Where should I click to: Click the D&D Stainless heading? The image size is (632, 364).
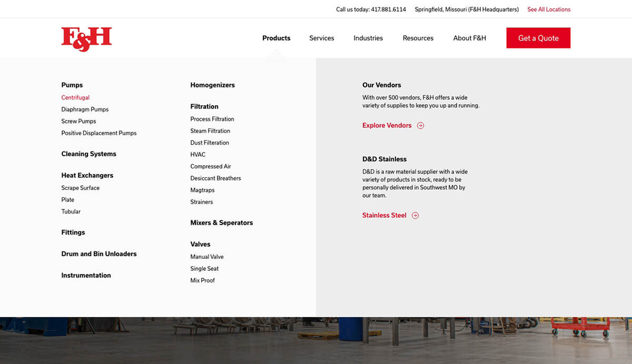pyautogui.click(x=384, y=159)
